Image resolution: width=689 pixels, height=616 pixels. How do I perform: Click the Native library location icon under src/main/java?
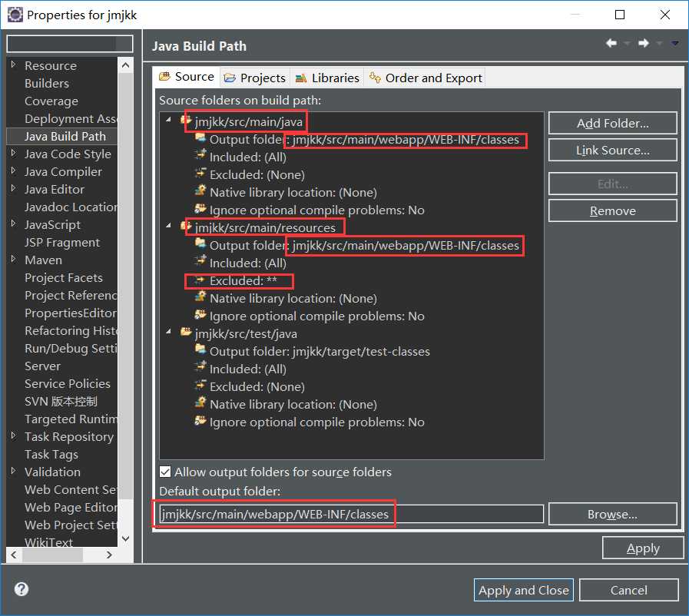(x=200, y=190)
